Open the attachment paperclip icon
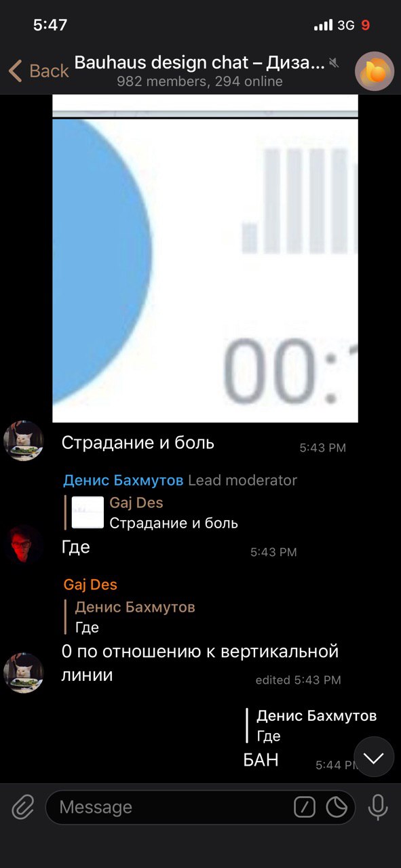The width and height of the screenshot is (401, 868). point(22,807)
